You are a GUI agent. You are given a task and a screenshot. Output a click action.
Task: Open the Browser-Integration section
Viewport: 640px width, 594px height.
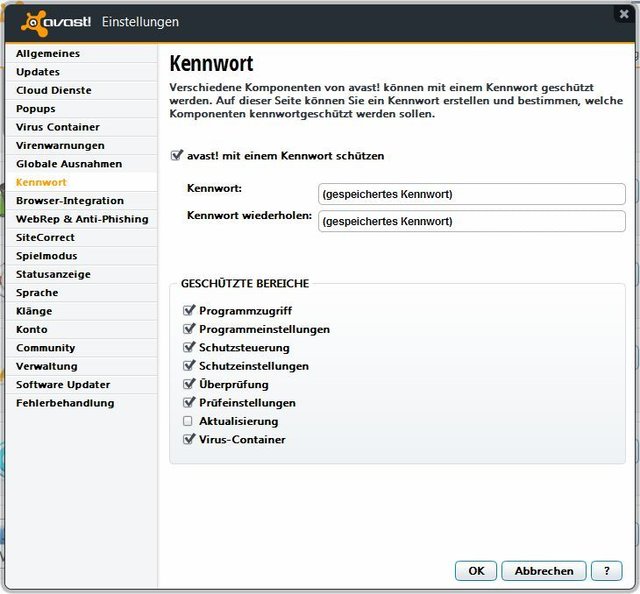click(70, 201)
